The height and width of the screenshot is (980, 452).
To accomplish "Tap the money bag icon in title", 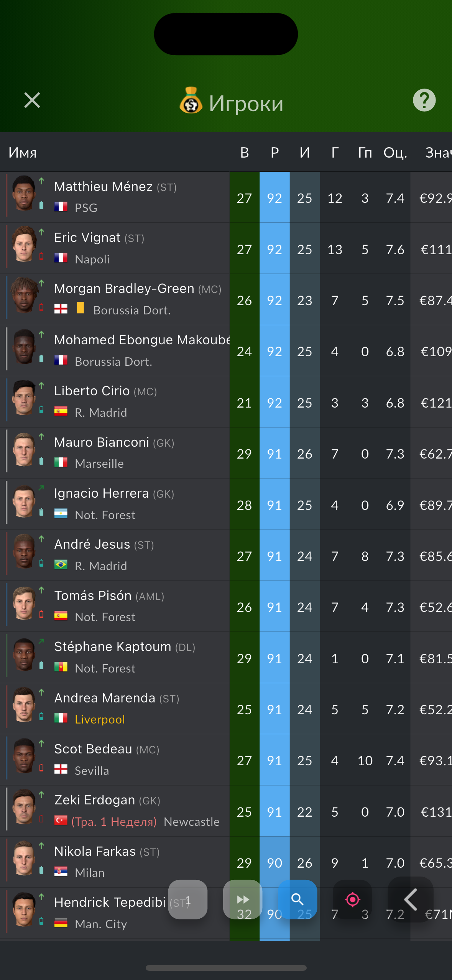I will coord(191,100).
